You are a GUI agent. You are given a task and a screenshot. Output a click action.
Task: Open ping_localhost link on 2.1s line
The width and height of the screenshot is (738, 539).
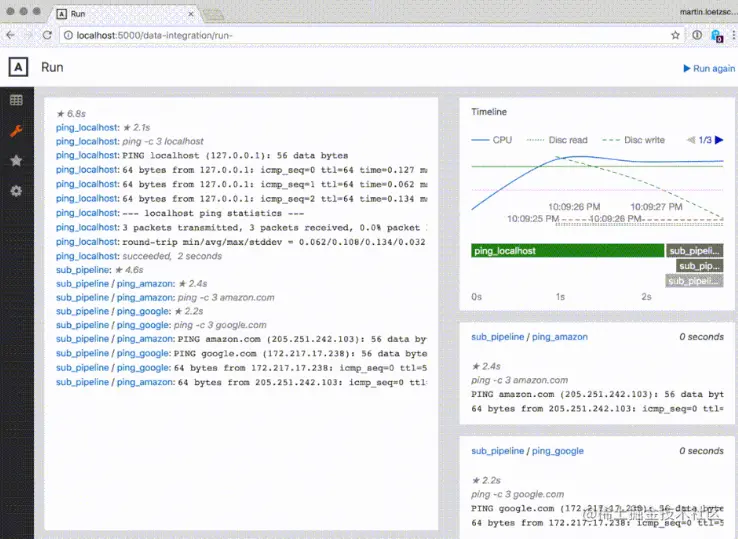(88, 128)
